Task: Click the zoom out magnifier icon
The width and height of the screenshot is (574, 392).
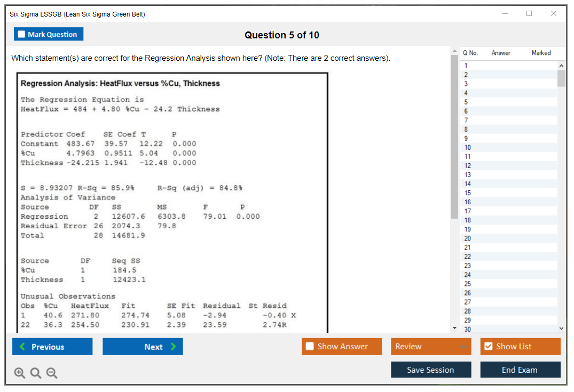Action: (51, 373)
